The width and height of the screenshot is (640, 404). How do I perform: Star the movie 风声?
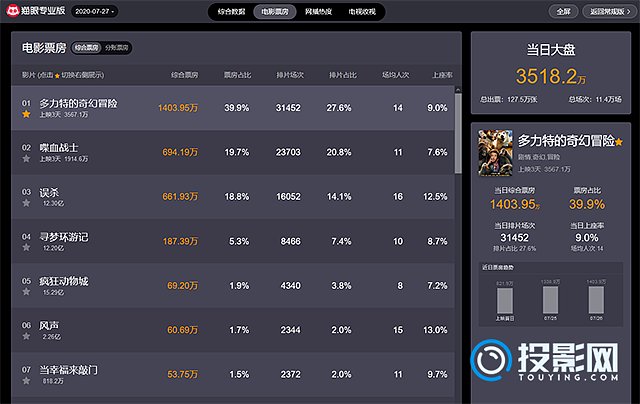click(26, 337)
